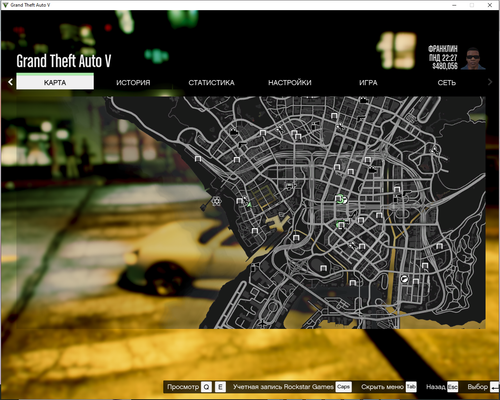Click the Выбор button
Image resolution: width=500 pixels, height=400 pixels.
(x=477, y=387)
